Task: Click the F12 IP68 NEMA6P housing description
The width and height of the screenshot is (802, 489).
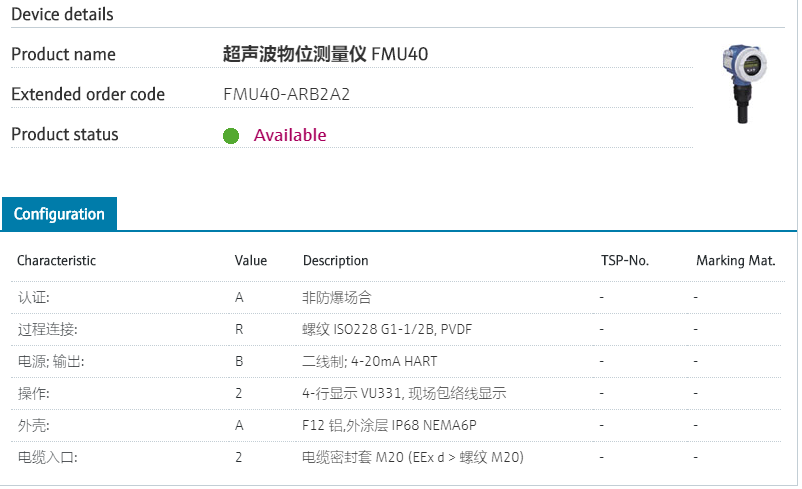Action: (x=389, y=425)
